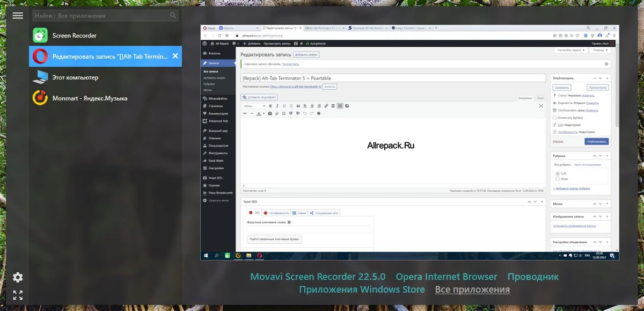Click the computer icon beside Этот компьютер
The width and height of the screenshot is (644, 311).
pos(40,77)
